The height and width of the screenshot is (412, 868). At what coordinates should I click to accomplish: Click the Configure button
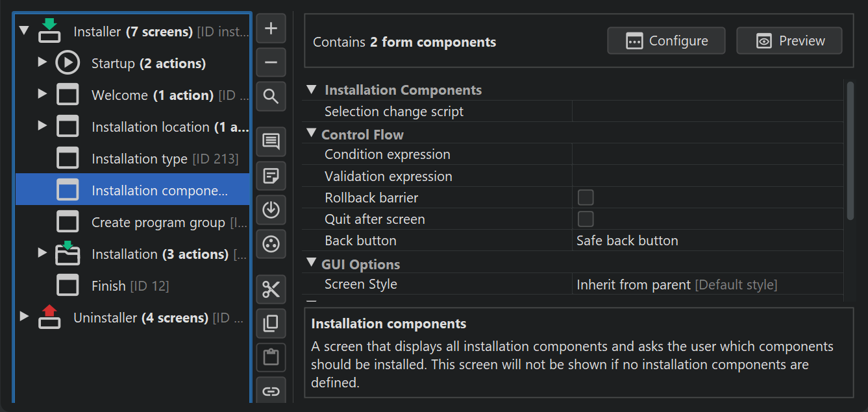click(x=666, y=41)
